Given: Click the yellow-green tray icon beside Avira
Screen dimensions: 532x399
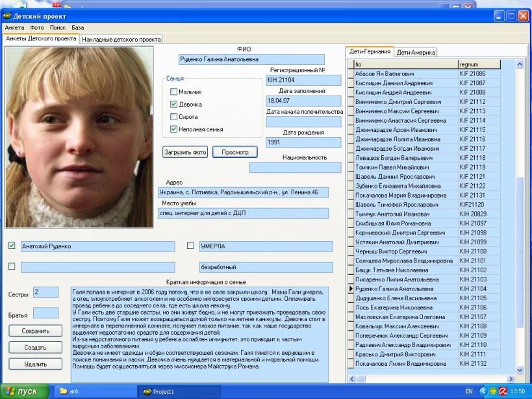Looking at the screenshot, I should click(492, 391).
